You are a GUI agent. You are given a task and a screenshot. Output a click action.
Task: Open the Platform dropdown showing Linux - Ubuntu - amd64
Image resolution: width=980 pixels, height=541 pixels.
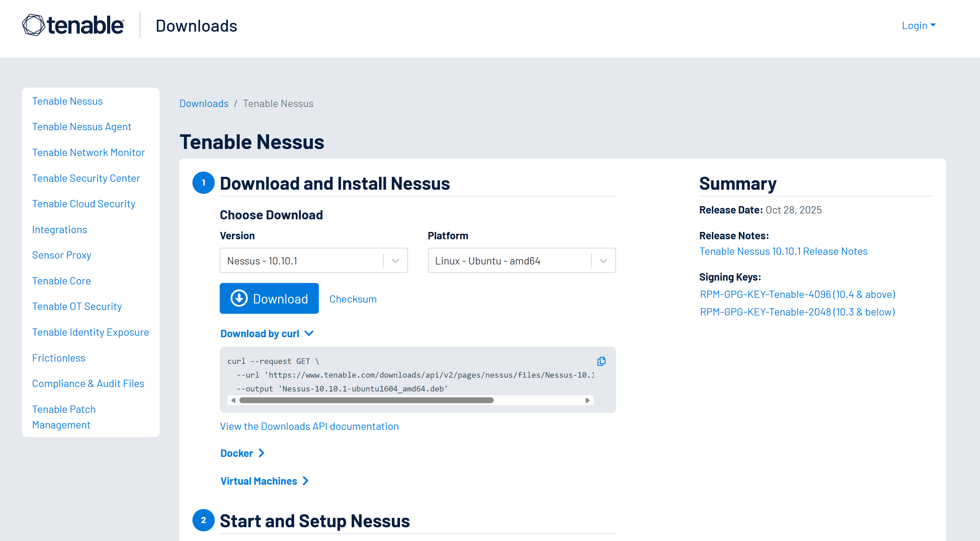(x=521, y=261)
